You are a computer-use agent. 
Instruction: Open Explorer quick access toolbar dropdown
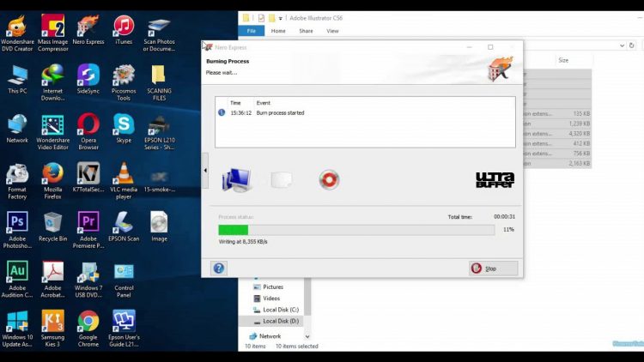(x=281, y=19)
